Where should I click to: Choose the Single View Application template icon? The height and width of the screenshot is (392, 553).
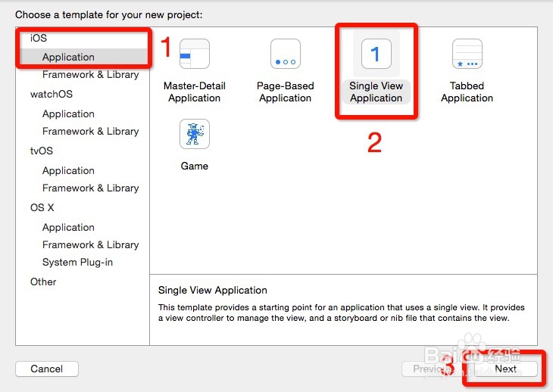tap(376, 54)
